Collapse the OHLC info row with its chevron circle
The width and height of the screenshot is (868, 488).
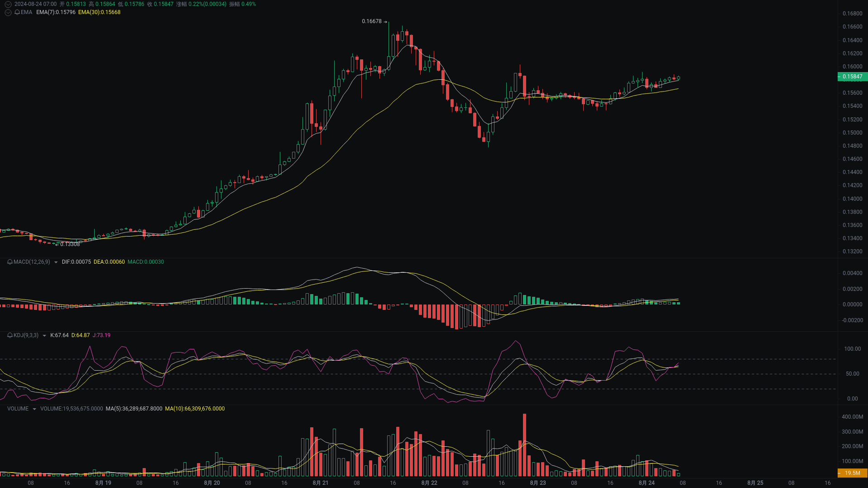[8, 4]
